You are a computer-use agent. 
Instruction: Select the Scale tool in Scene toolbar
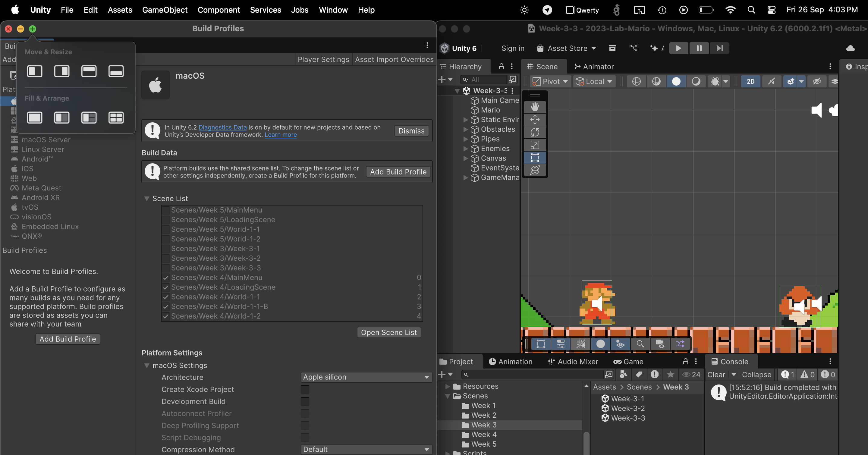[x=535, y=145]
